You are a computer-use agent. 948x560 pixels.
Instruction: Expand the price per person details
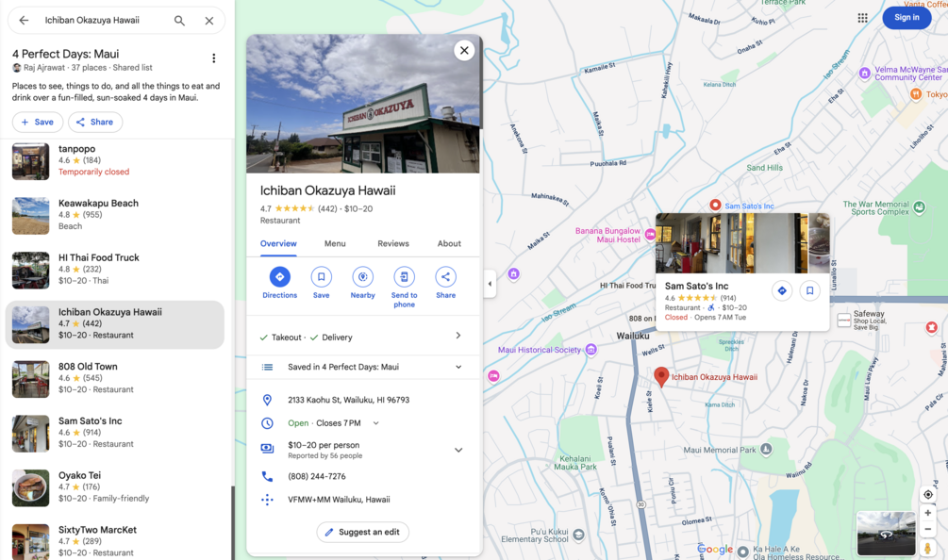[x=458, y=450]
